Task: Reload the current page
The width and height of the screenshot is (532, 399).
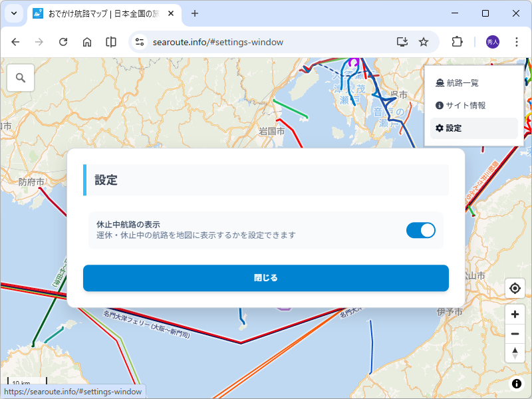Action: point(63,41)
